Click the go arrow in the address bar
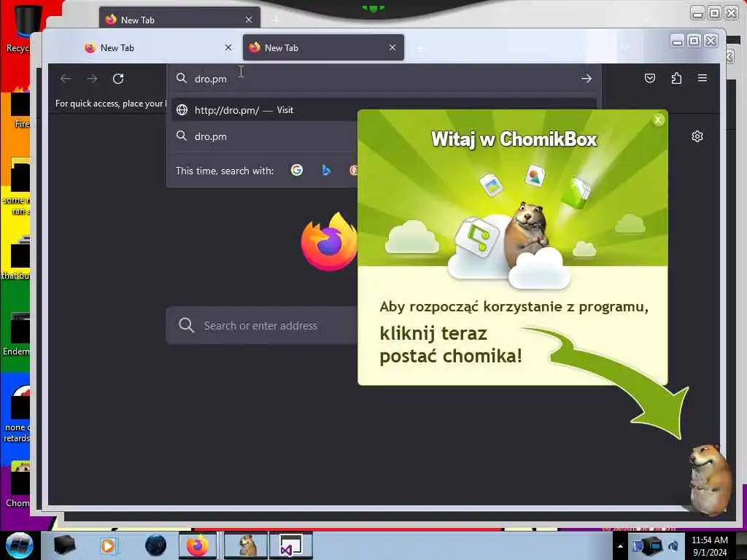Viewport: 747px width, 560px height. (587, 79)
